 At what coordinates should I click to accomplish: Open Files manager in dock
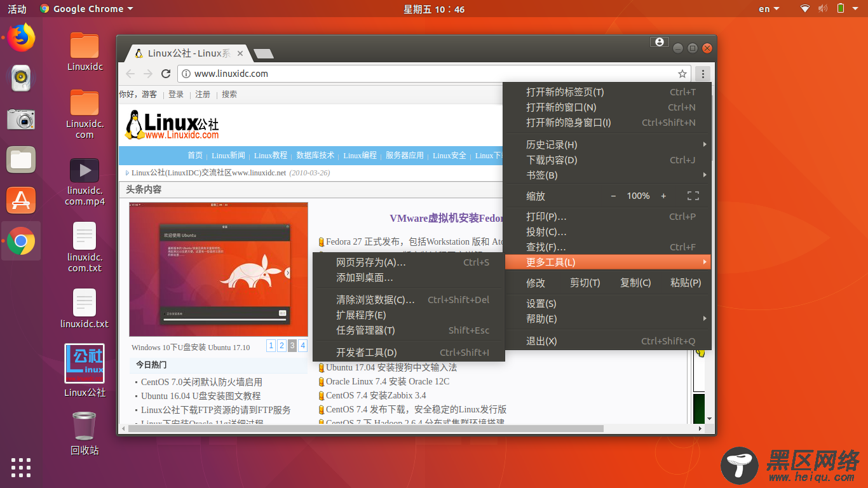coord(21,159)
